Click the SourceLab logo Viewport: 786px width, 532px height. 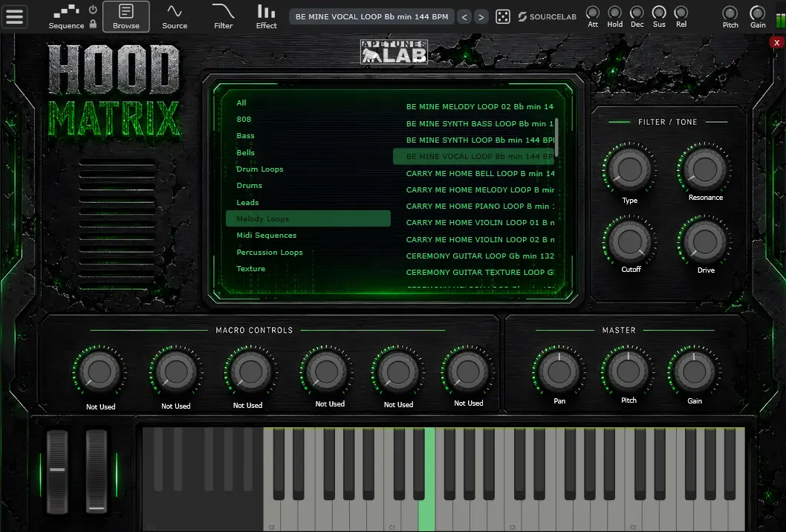547,16
